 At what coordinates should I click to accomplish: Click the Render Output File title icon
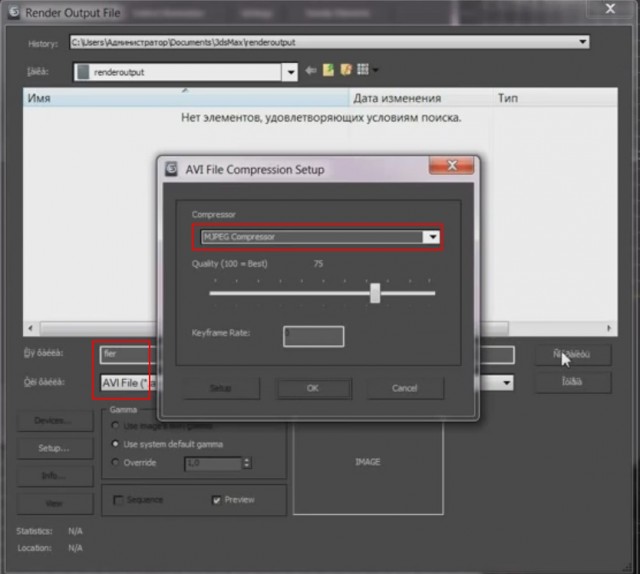(13, 10)
